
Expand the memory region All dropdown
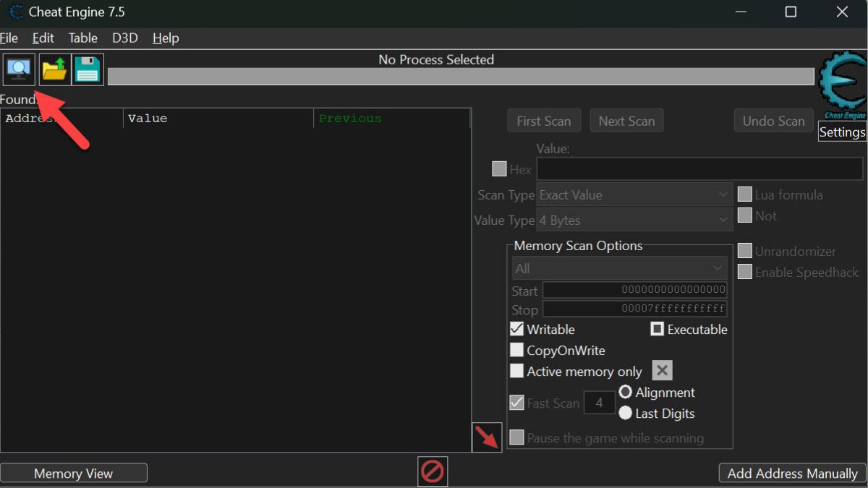(x=619, y=268)
